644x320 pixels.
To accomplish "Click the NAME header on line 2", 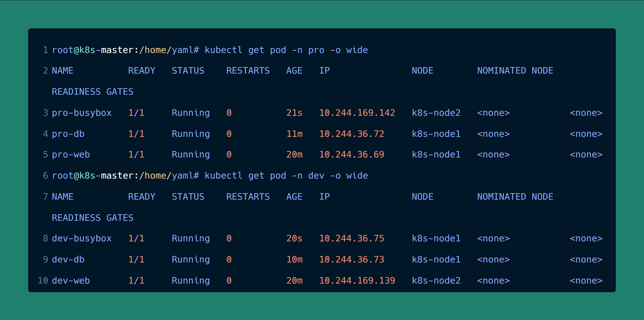I will (x=63, y=71).
